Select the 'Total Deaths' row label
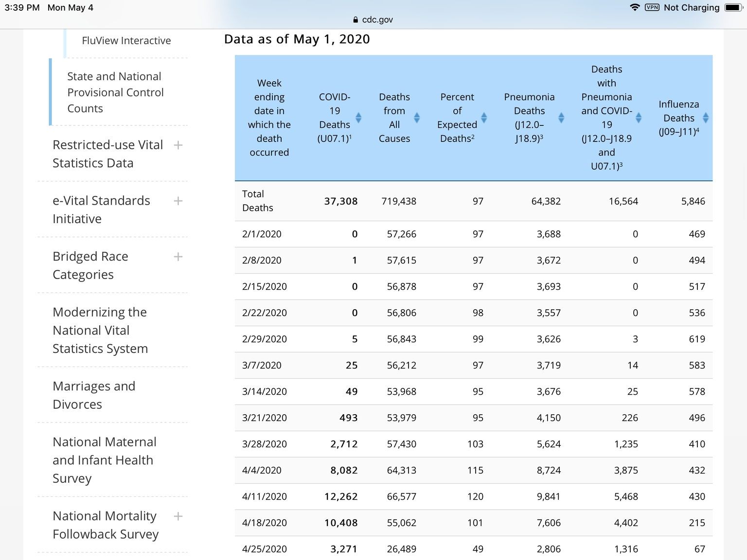Screen dimensions: 747x560 [258, 201]
